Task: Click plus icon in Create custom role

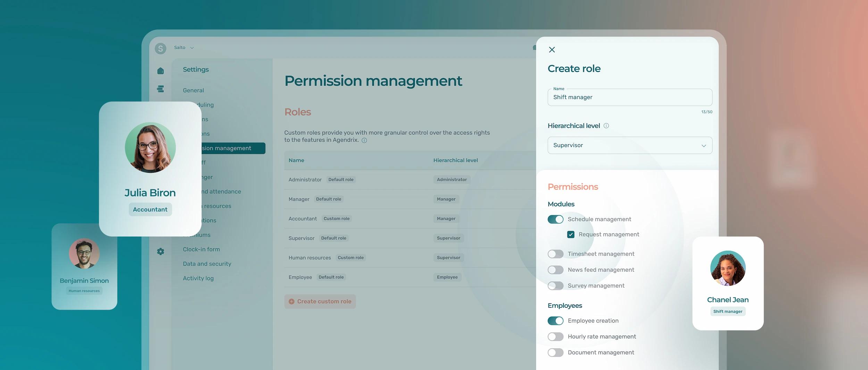Action: [x=291, y=302]
